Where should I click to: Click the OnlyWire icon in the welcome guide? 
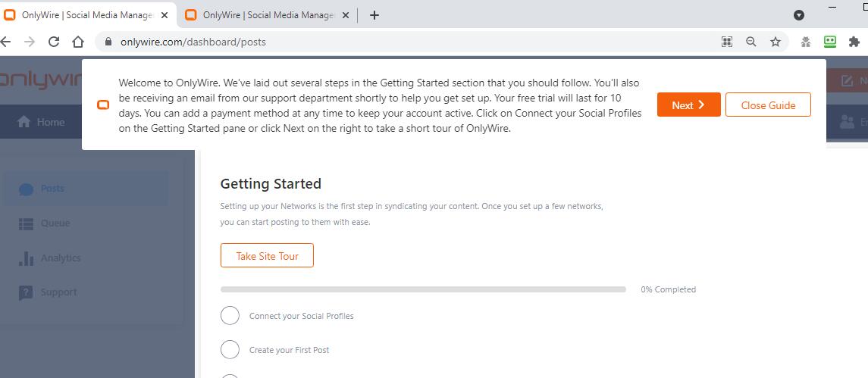coord(103,105)
